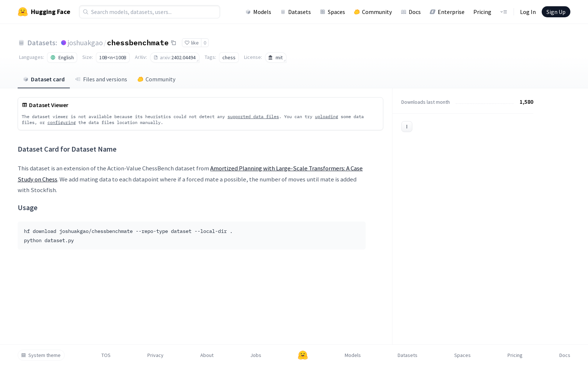Click the footer Hugging Face emoji icon
Image resolution: width=588 pixels, height=368 pixels.
coord(303,355)
